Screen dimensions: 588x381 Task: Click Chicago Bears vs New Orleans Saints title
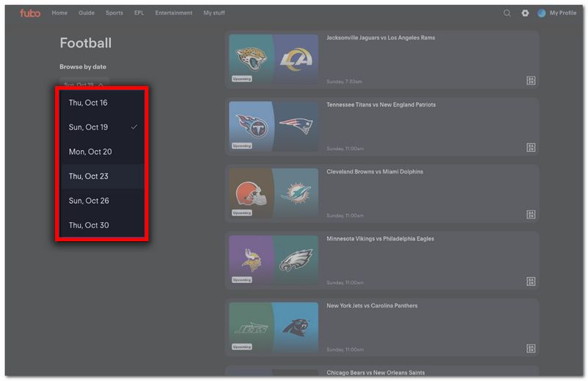376,372
